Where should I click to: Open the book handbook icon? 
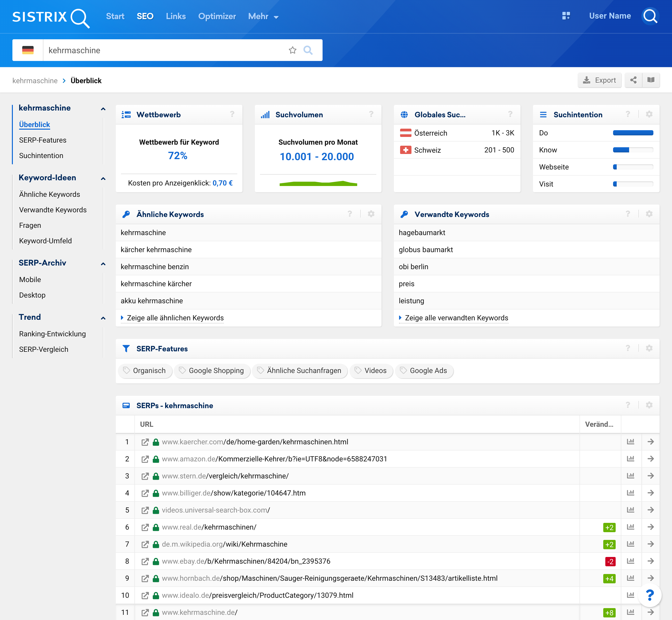651,80
